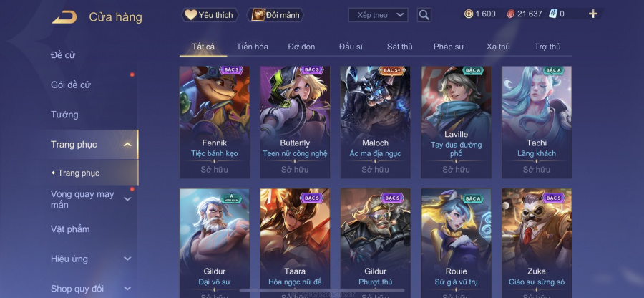Switch to the Pháp sư tab
This screenshot has height=298, width=644.
pos(449,47)
